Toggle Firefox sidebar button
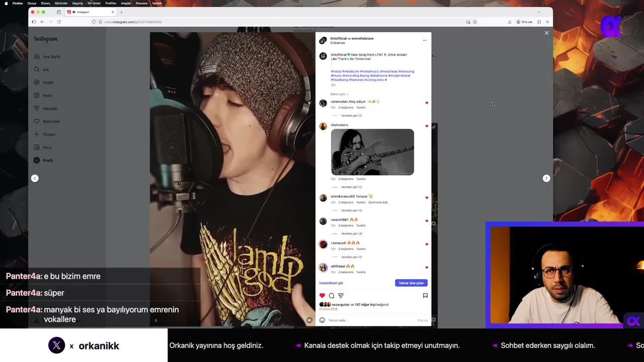Screen dimensions: 644x362 [34, 22]
